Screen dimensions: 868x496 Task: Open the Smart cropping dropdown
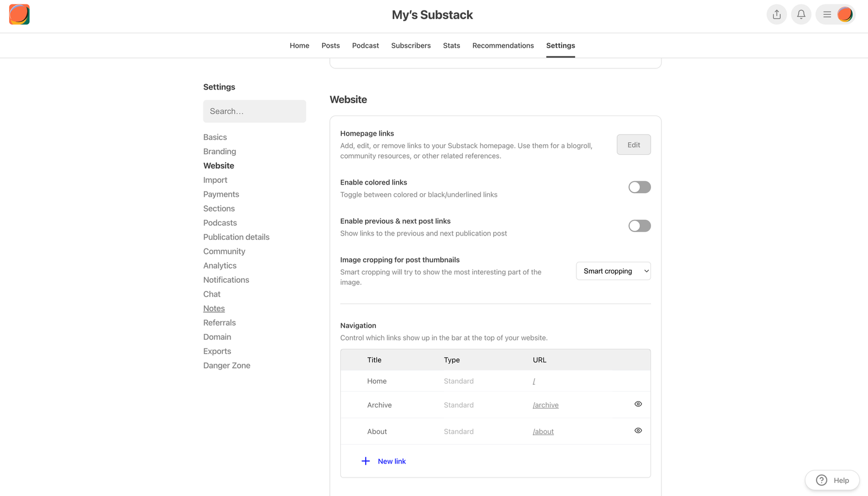[613, 271]
